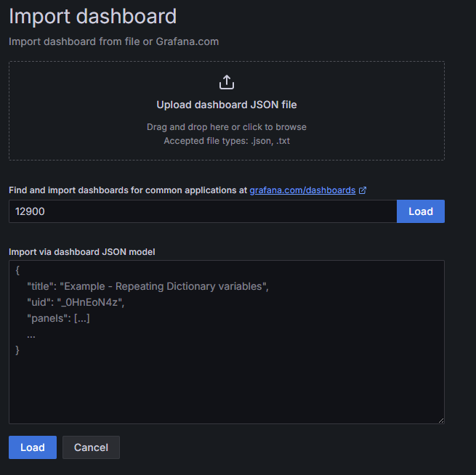The image size is (476, 475).
Task: Focus the dashboard ID input containing 12900
Action: 203,211
